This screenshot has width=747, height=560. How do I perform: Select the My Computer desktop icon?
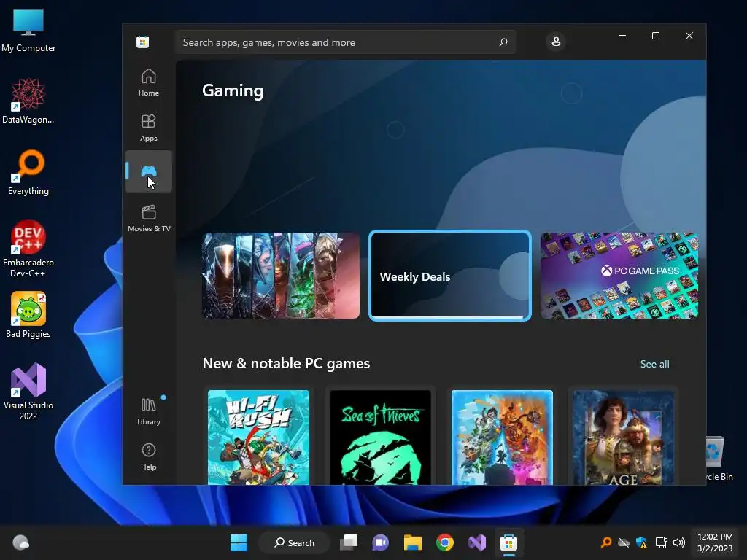point(28,31)
